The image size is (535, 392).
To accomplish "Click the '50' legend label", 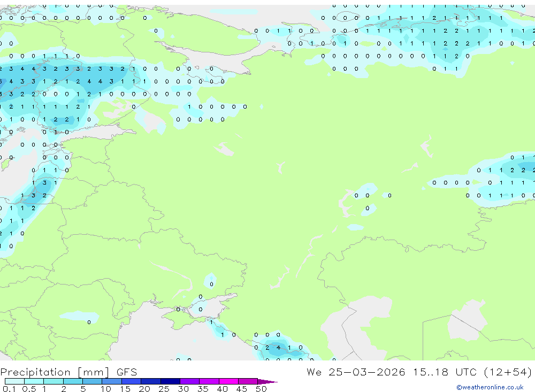I will 261,389.
